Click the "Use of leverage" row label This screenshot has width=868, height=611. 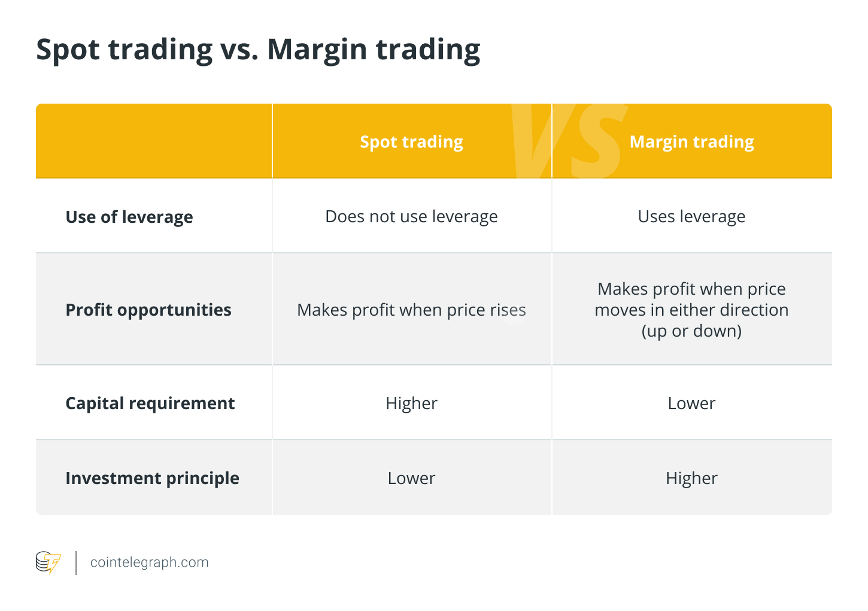[x=129, y=217]
